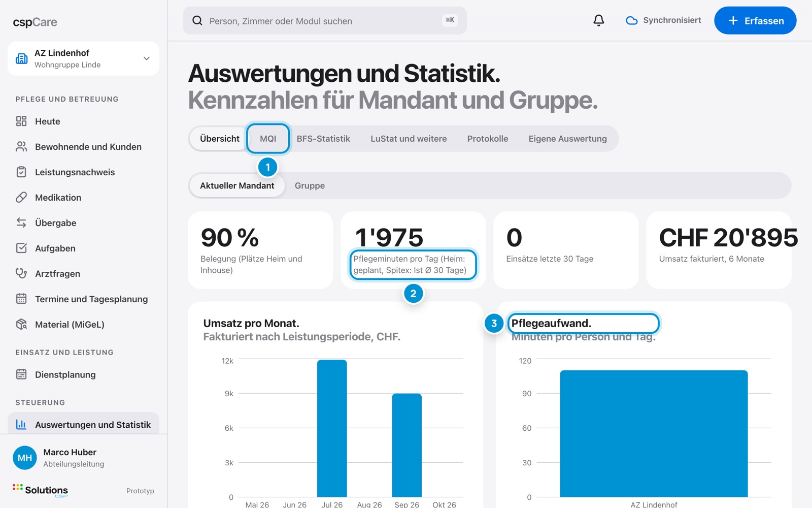This screenshot has height=508, width=812.
Task: Click the 1'975 Pflegeminuten value
Action: 389,237
